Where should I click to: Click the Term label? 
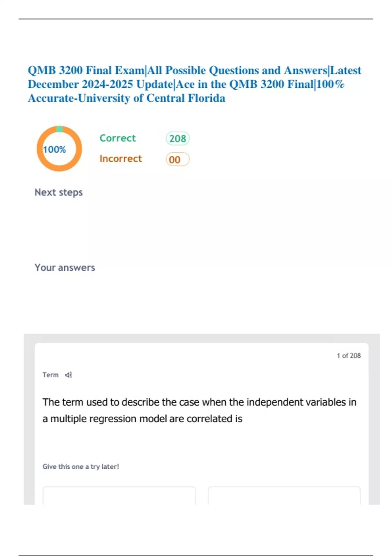tap(50, 375)
